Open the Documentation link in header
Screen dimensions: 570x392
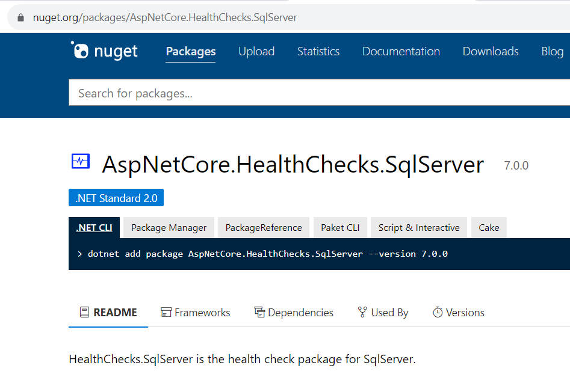(x=401, y=51)
